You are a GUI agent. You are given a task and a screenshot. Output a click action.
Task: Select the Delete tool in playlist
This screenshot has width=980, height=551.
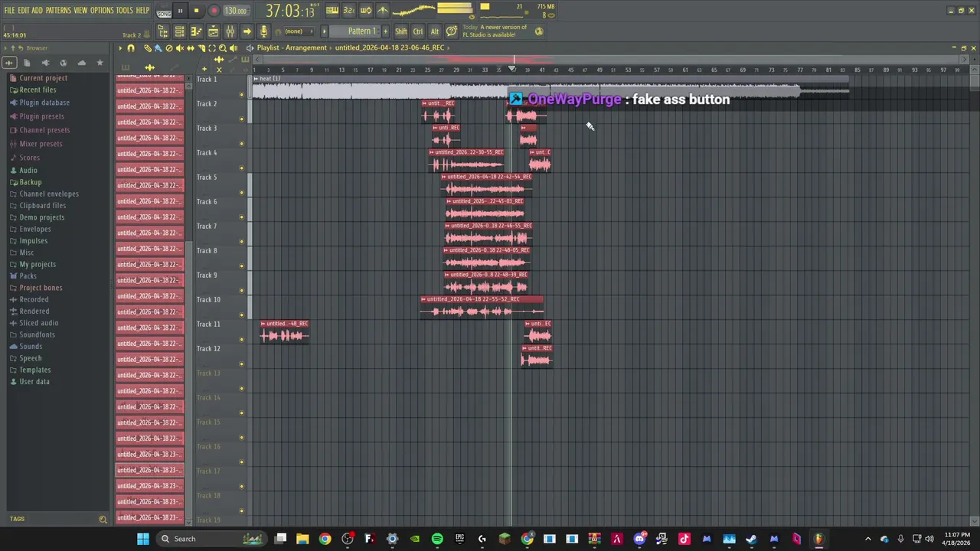(169, 47)
